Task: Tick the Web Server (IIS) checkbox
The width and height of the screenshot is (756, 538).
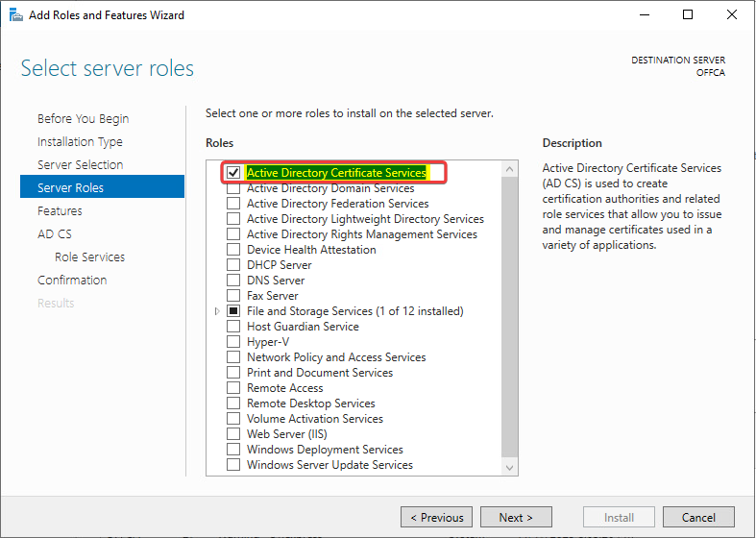Action: pyautogui.click(x=233, y=434)
